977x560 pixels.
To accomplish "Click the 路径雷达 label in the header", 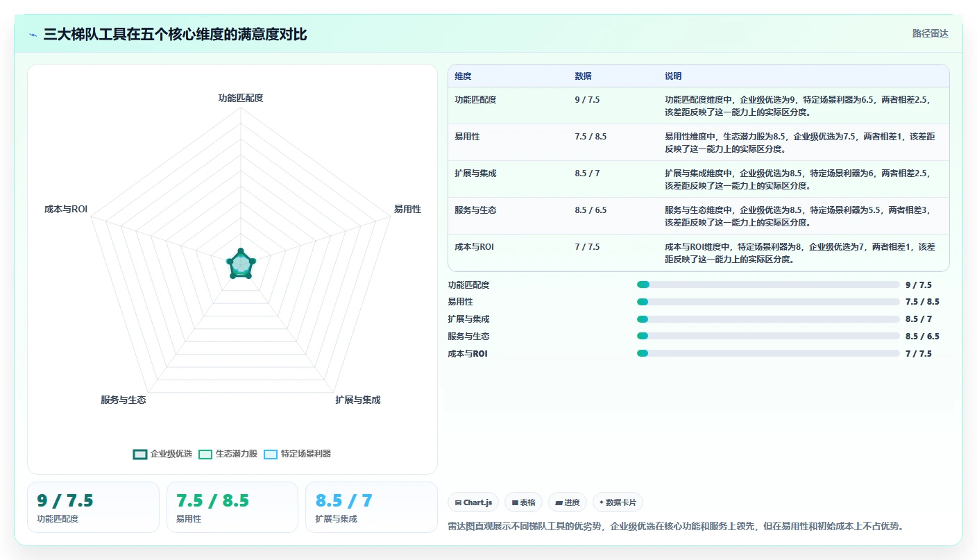I will coord(930,33).
